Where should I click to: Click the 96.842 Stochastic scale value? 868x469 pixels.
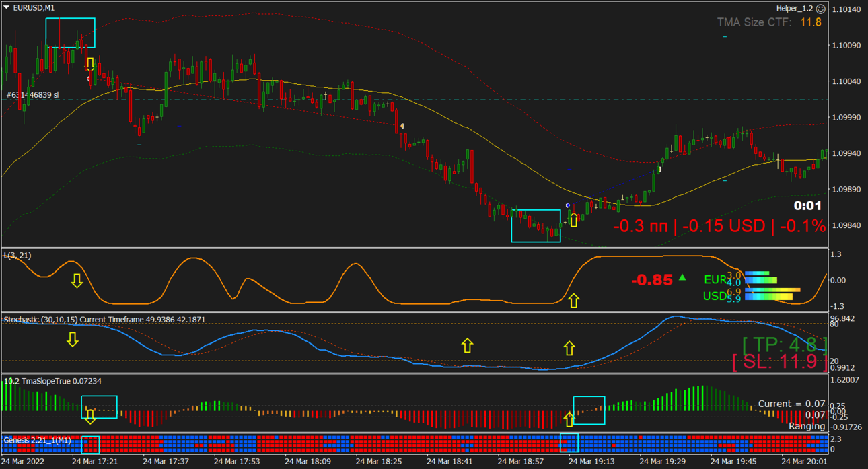pos(843,318)
